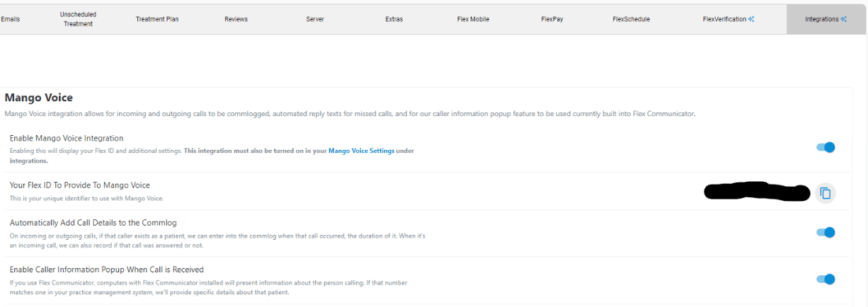
Task: Open the Mango Voice Settings link
Action: point(361,151)
